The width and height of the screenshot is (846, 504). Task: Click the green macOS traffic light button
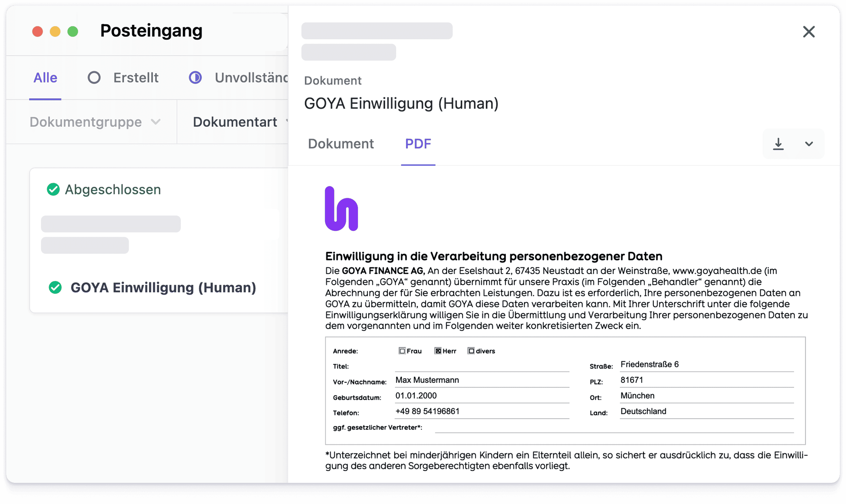(72, 31)
